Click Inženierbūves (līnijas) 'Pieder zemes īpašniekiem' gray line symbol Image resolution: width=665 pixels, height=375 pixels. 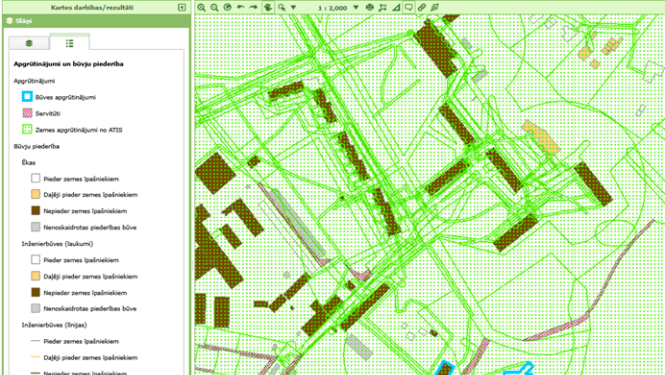tap(36, 341)
